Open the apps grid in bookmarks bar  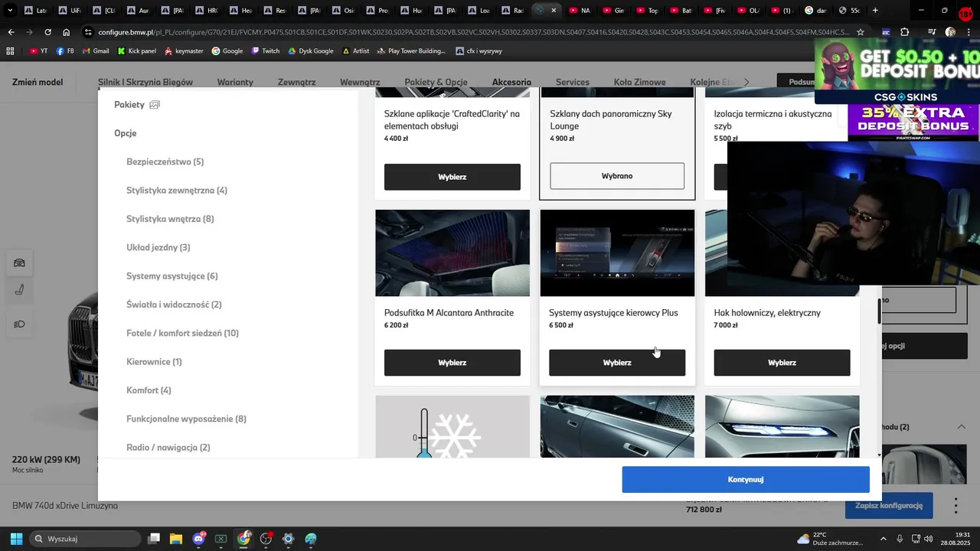point(10,51)
